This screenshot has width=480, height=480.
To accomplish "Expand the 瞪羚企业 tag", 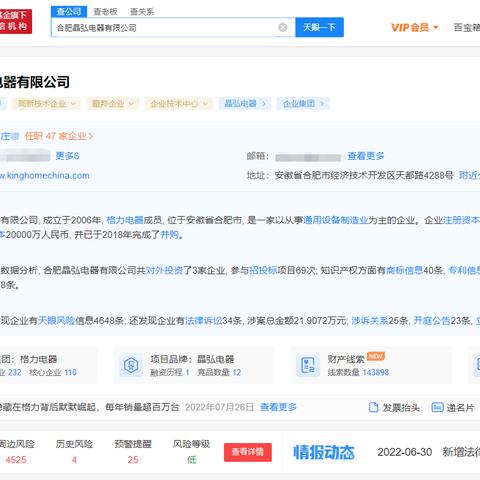I will pos(112,104).
